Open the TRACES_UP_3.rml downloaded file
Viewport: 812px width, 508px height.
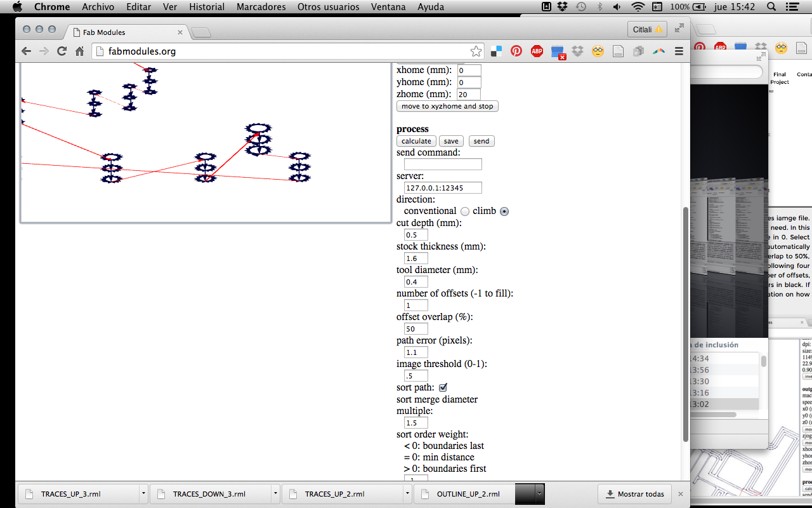79,493
